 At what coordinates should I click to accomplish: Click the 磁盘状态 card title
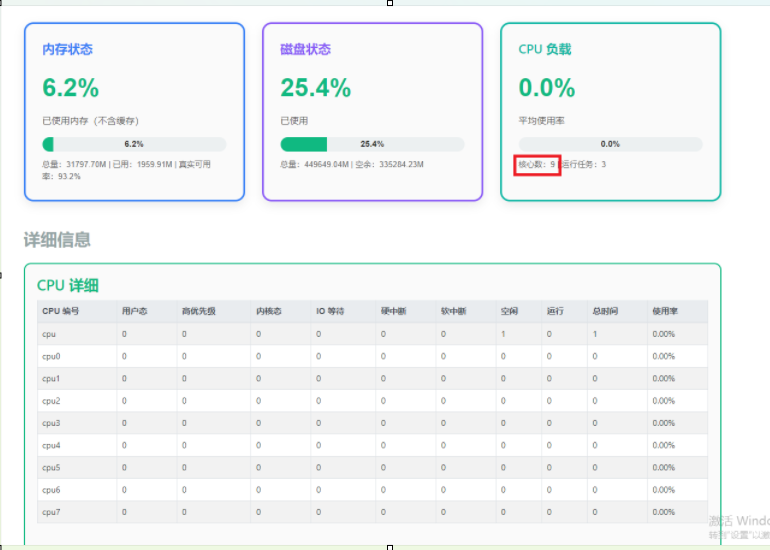tap(305, 49)
